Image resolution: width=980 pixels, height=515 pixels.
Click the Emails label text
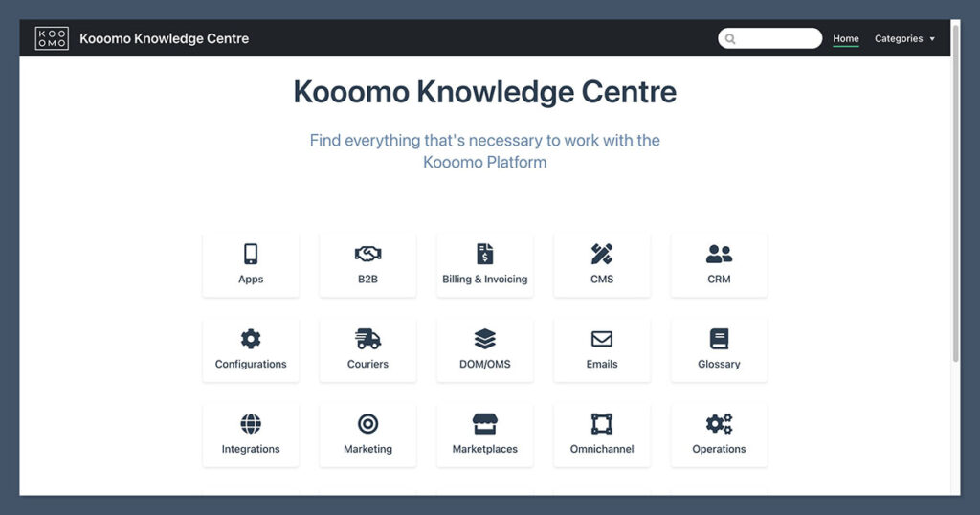pos(602,364)
